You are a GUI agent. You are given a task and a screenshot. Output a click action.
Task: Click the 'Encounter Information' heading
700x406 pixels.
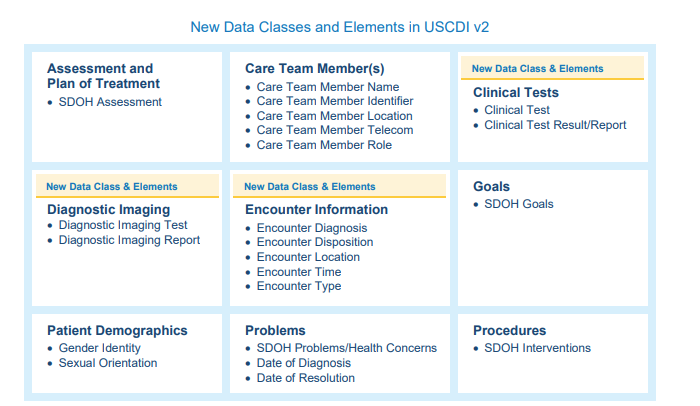(x=317, y=209)
